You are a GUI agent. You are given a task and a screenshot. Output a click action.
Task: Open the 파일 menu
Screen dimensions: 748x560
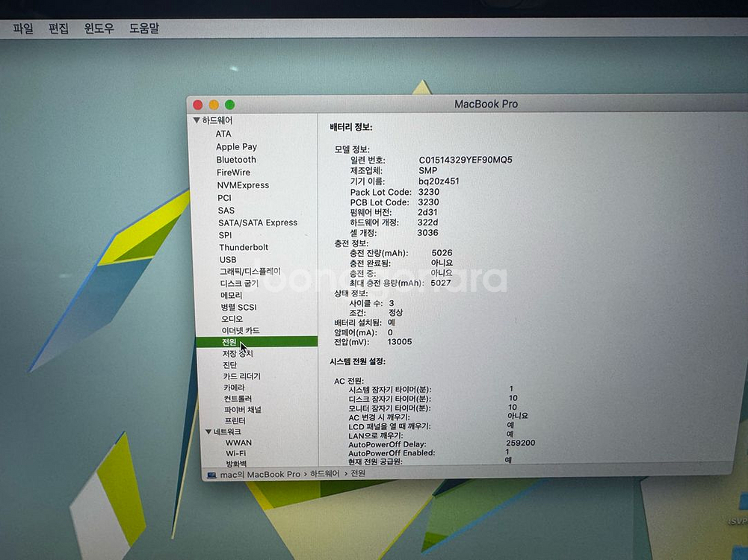(23, 28)
